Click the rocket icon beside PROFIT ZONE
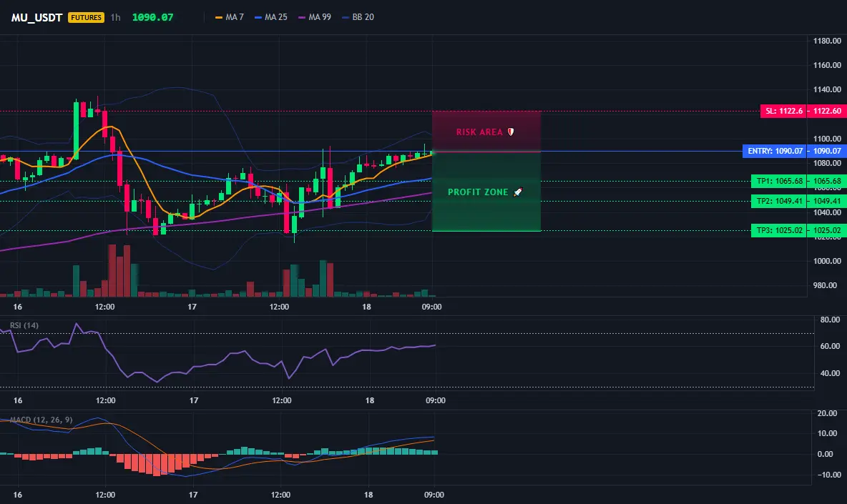Screen dimensions: 847x504 tap(518, 192)
